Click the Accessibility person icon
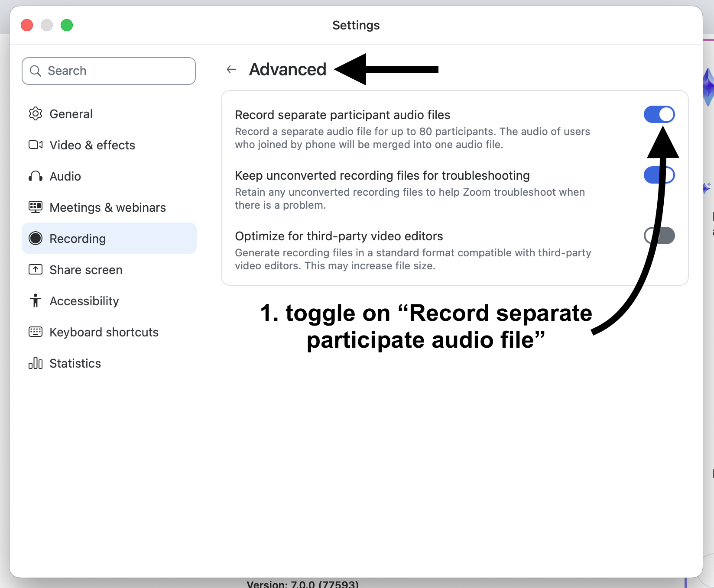 point(36,301)
